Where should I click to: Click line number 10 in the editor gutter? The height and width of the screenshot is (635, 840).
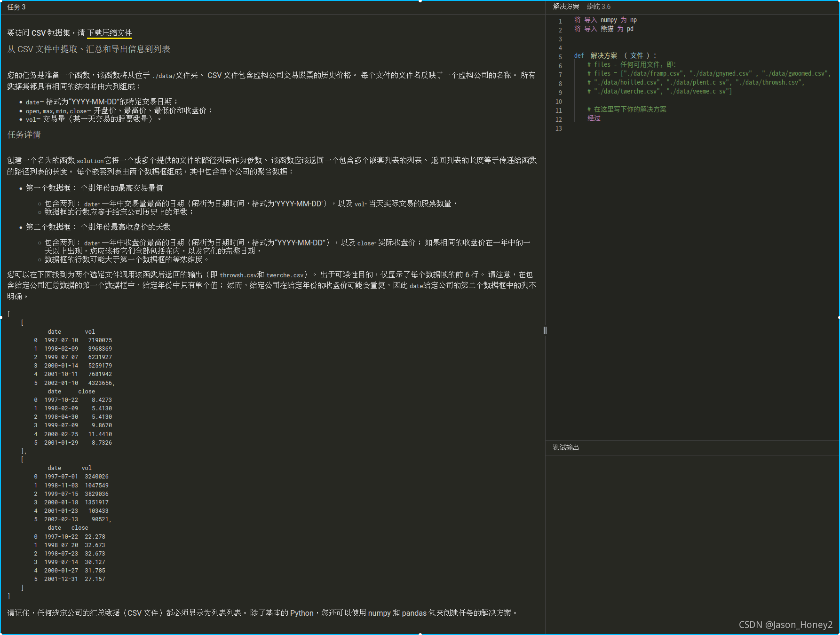pos(558,102)
